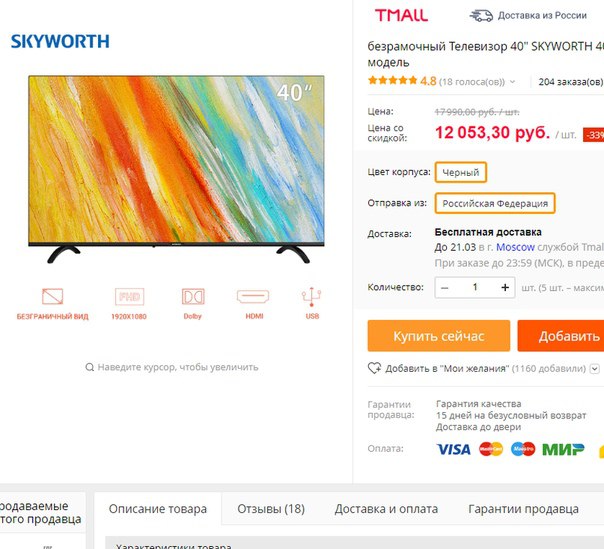This screenshot has height=549, width=604.
Task: Click the borderless view feature icon
Action: pos(52,297)
